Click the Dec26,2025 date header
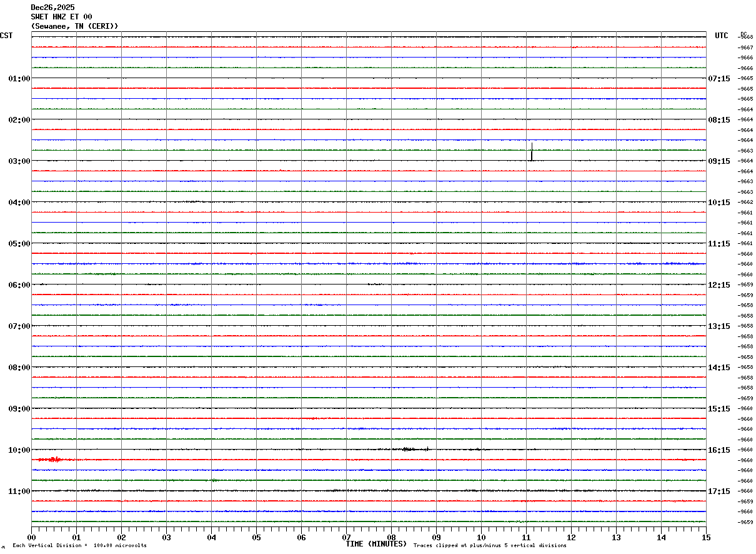Image resolution: width=756 pixels, height=554 pixels. pyautogui.click(x=52, y=8)
